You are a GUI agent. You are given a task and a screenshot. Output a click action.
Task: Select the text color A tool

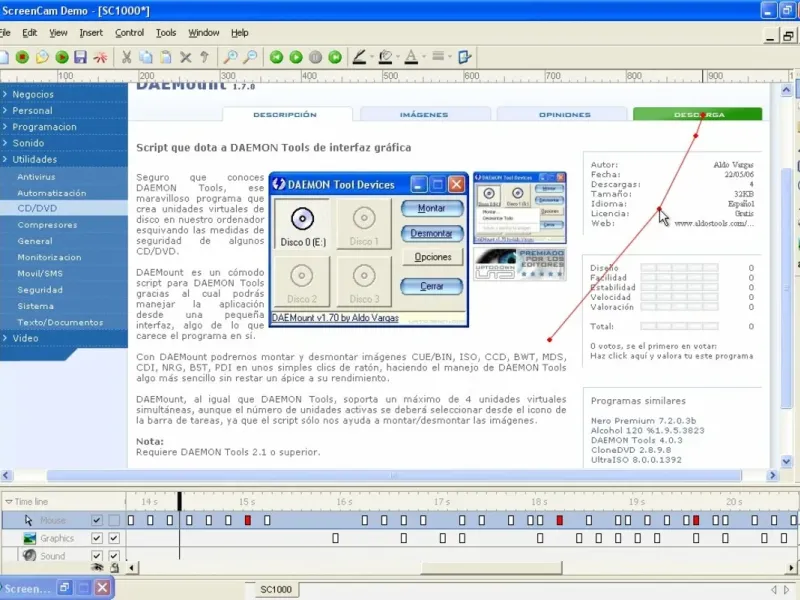pos(411,57)
